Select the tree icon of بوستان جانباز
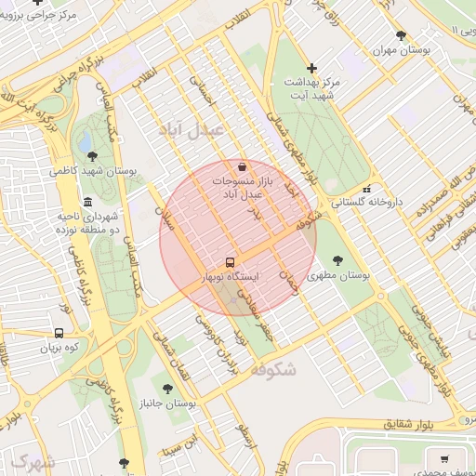 tap(167, 389)
